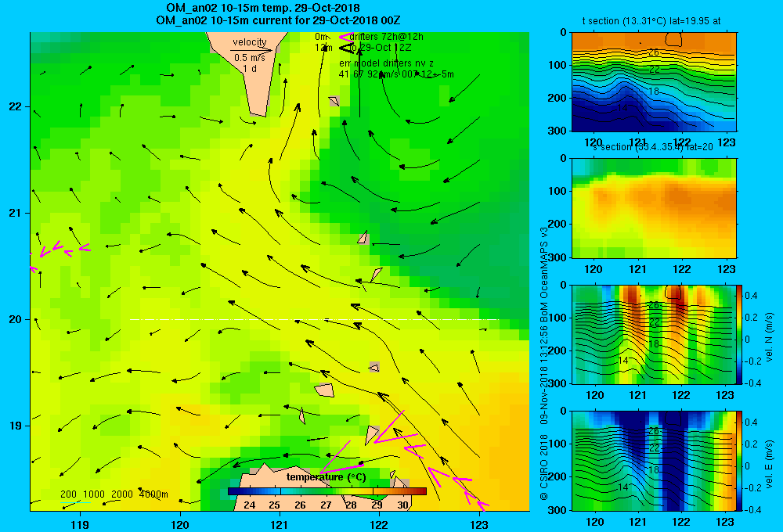Click latitude label 19 on main map
The width and height of the screenshot is (783, 532).
[x=15, y=426]
